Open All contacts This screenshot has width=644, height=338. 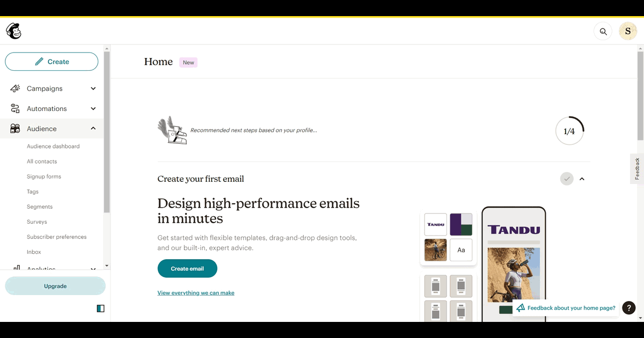42,161
